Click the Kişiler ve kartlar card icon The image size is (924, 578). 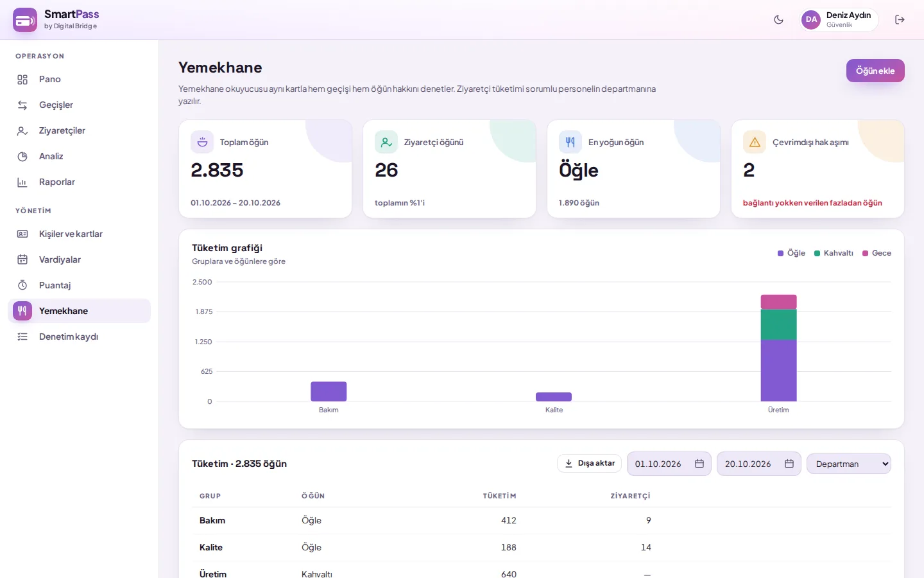click(22, 234)
